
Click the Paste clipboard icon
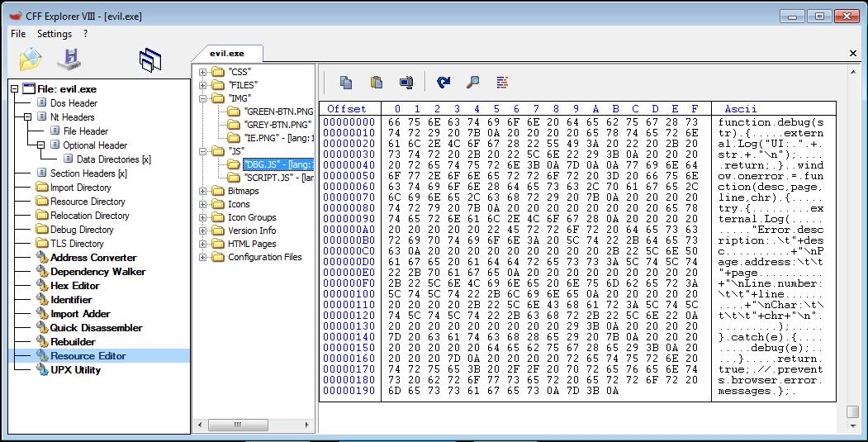pyautogui.click(x=377, y=83)
